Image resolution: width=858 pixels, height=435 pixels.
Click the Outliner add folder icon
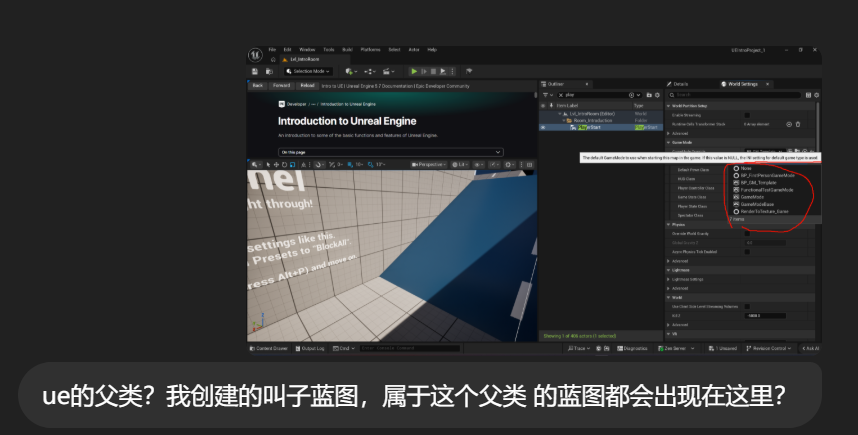pyautogui.click(x=649, y=95)
